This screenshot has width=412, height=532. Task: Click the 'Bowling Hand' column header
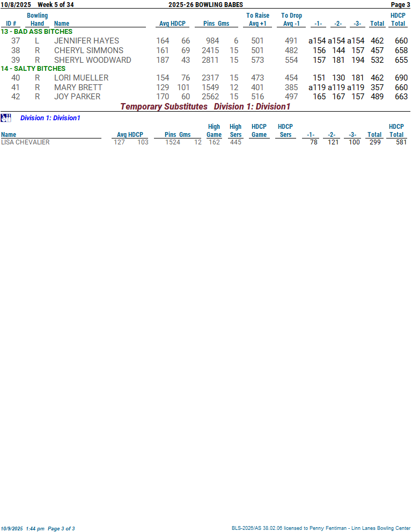coord(37,19)
